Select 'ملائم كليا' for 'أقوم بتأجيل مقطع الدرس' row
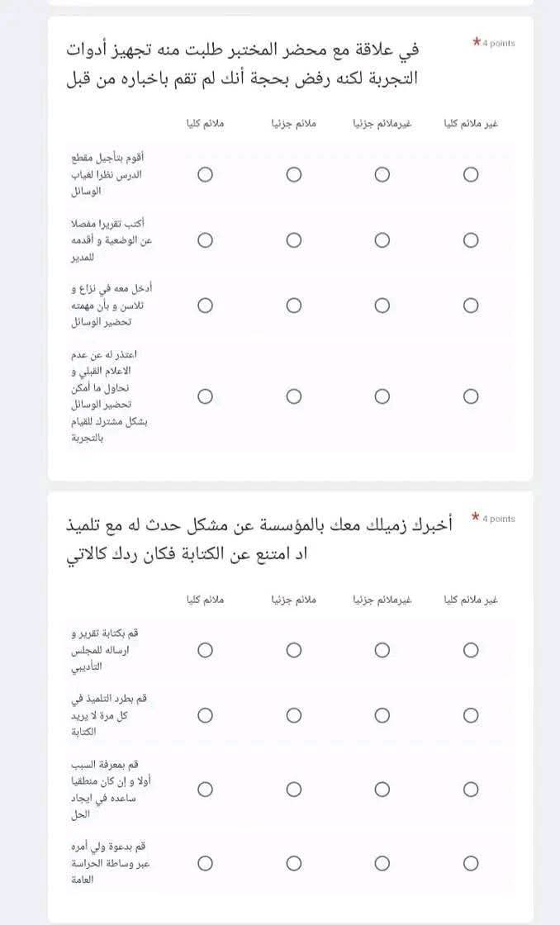 (x=206, y=175)
